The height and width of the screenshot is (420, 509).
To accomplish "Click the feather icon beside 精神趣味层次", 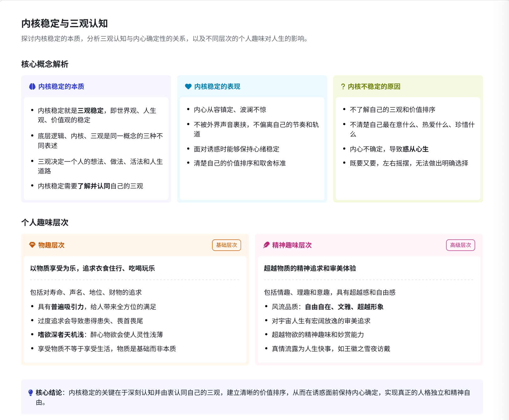I will 266,245.
